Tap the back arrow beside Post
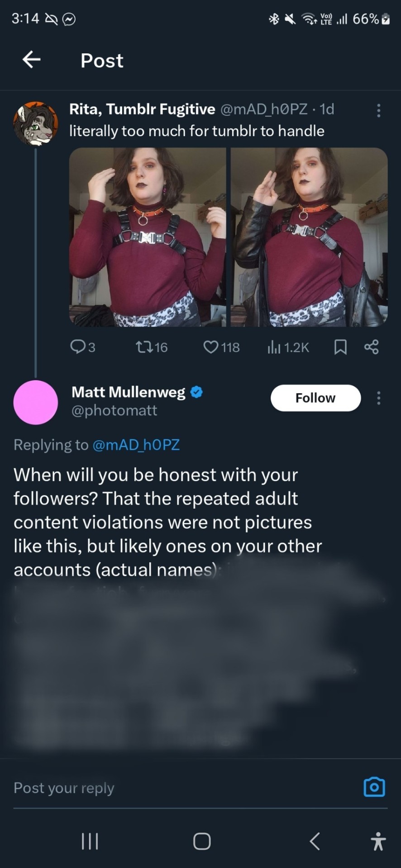Screen dimensions: 401x868 (32, 60)
